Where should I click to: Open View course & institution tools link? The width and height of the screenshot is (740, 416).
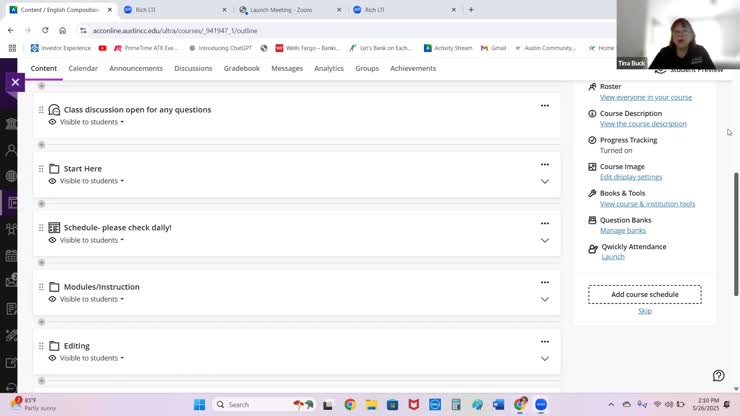coord(648,204)
